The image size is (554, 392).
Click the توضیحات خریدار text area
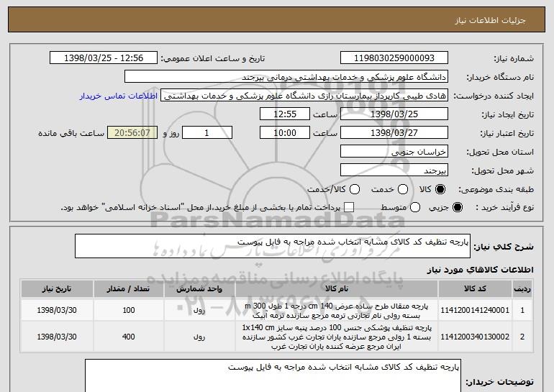coord(273,375)
